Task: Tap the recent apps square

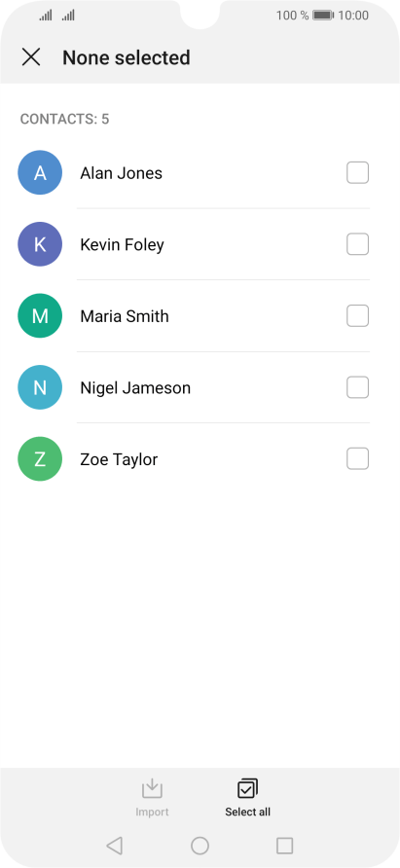Action: [285, 846]
